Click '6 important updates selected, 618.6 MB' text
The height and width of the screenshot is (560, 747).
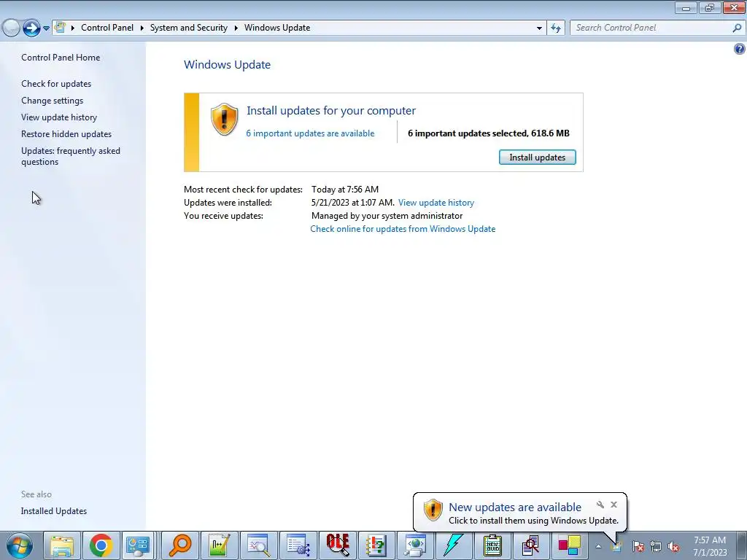[488, 133]
